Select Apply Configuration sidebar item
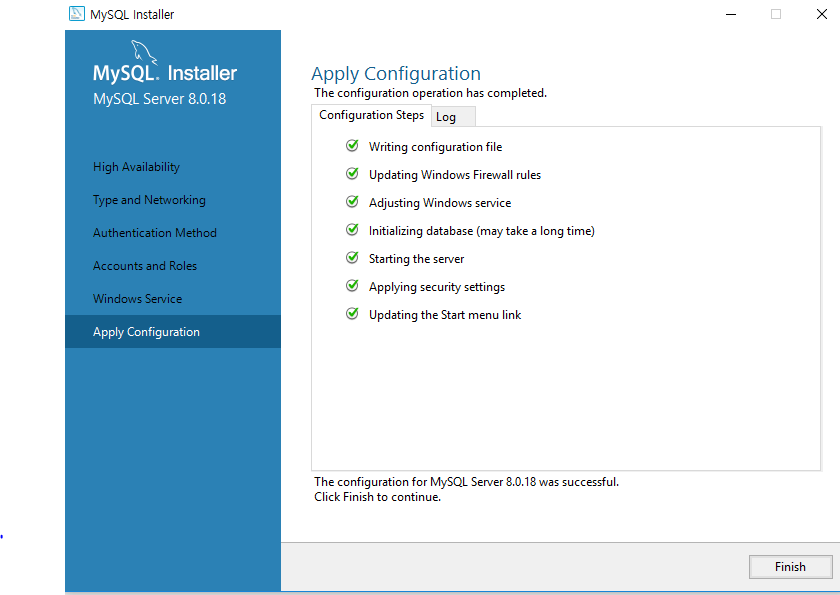The height and width of the screenshot is (595, 840). pyautogui.click(x=172, y=332)
